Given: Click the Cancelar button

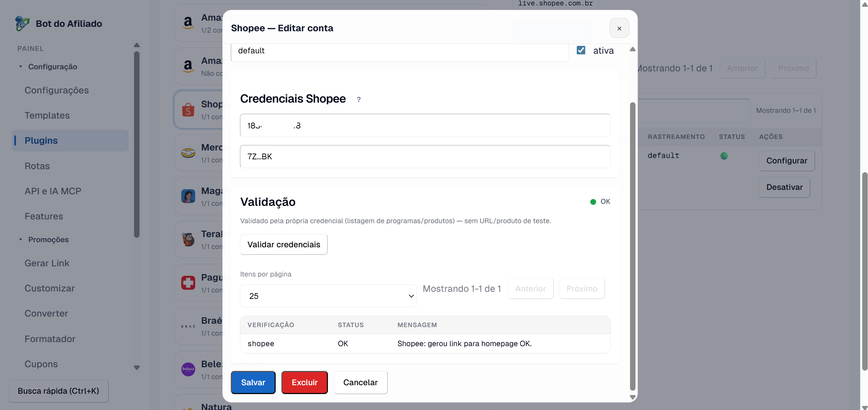Looking at the screenshot, I should (x=360, y=382).
